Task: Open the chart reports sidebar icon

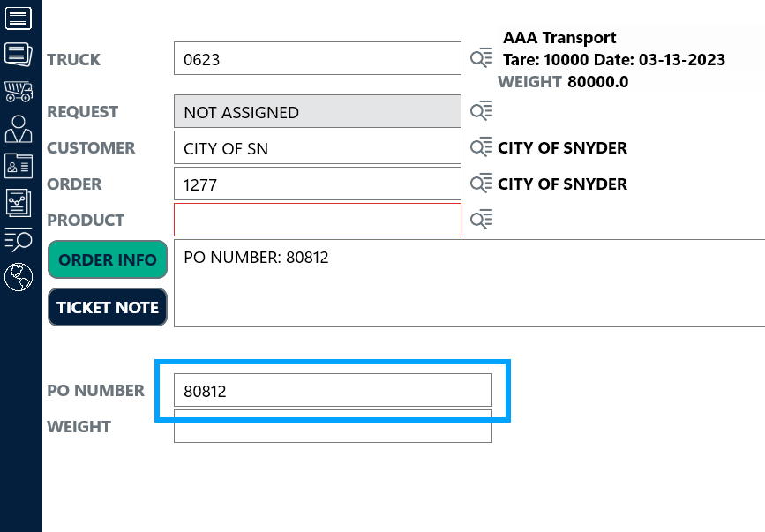Action: [x=19, y=203]
